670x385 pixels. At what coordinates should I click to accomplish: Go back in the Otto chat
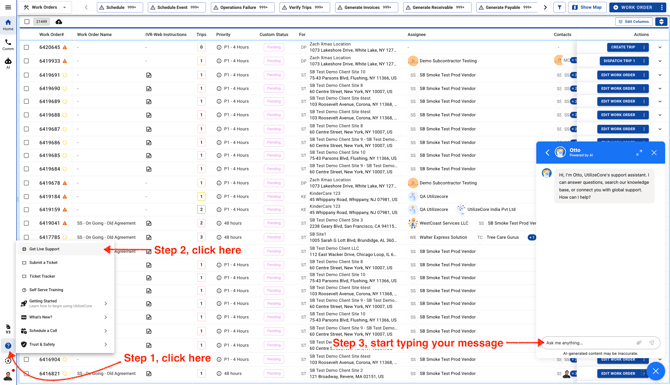pyautogui.click(x=547, y=153)
